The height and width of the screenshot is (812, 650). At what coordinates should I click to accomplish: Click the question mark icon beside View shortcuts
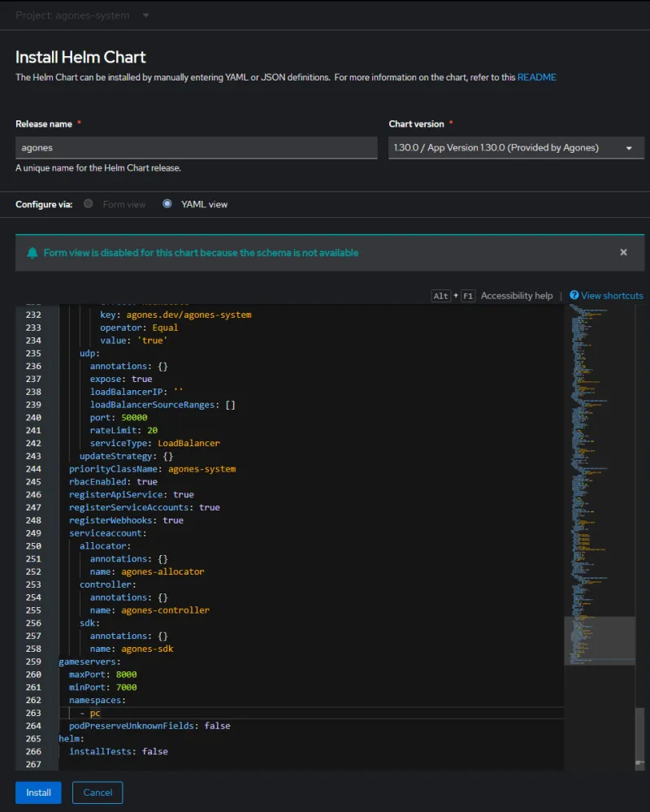[574, 296]
